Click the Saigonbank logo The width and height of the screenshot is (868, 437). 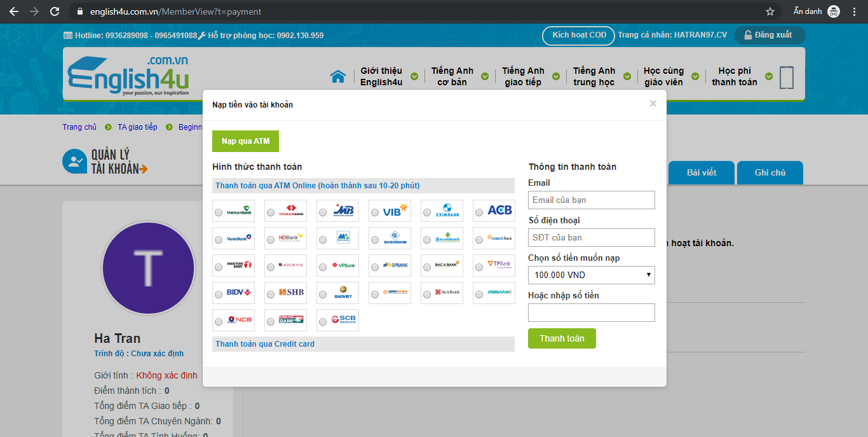coord(397,238)
